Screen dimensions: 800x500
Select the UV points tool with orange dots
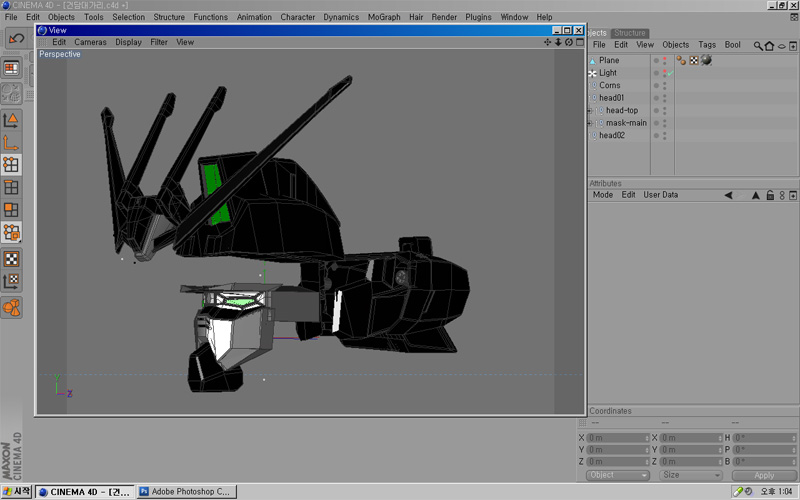[x=11, y=232]
